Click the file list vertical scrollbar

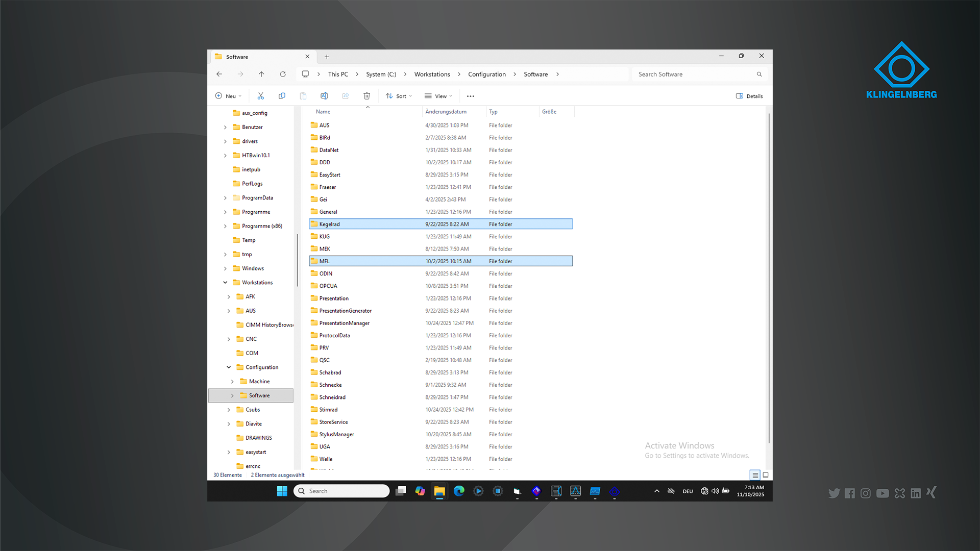click(x=769, y=278)
